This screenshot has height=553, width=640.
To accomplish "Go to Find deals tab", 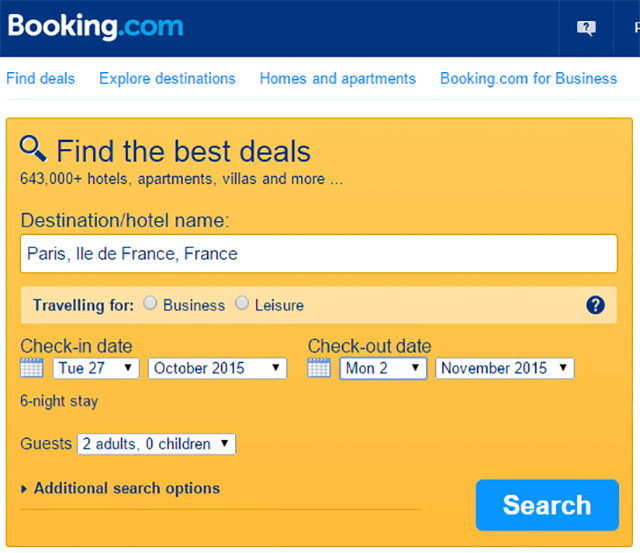I will (41, 78).
